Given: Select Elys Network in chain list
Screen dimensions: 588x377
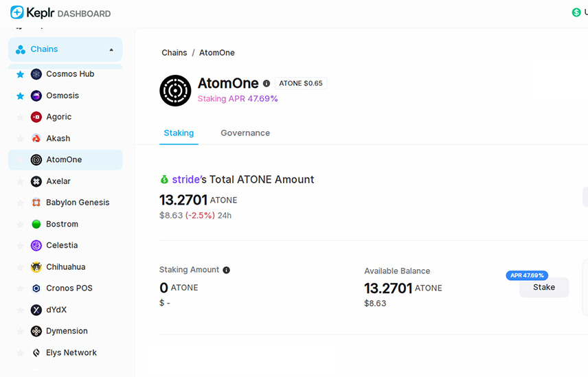Looking at the screenshot, I should (x=71, y=353).
